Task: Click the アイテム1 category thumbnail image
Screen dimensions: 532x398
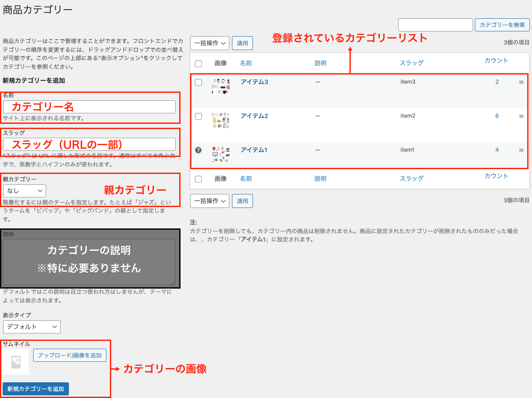Action: click(x=221, y=154)
